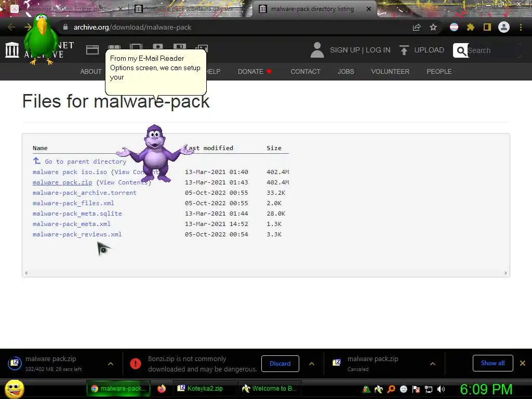
Task: Click the listing's left scroll arrow
Action: 26,273
